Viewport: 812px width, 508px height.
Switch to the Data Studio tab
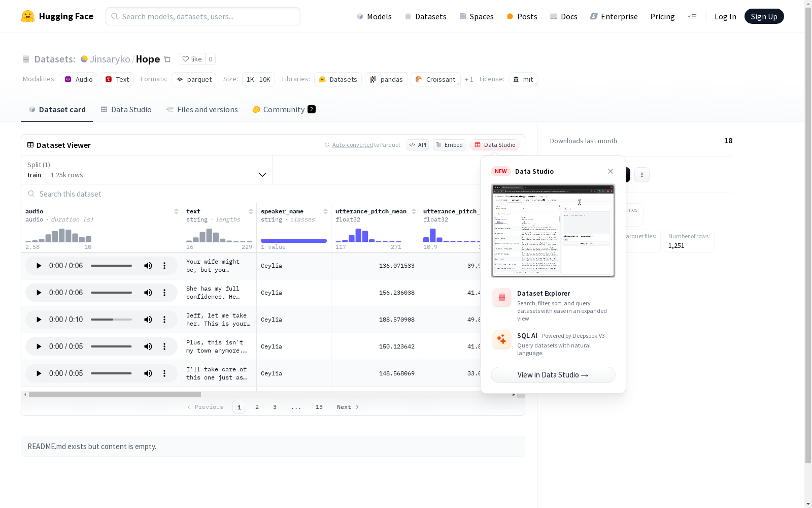click(x=126, y=110)
